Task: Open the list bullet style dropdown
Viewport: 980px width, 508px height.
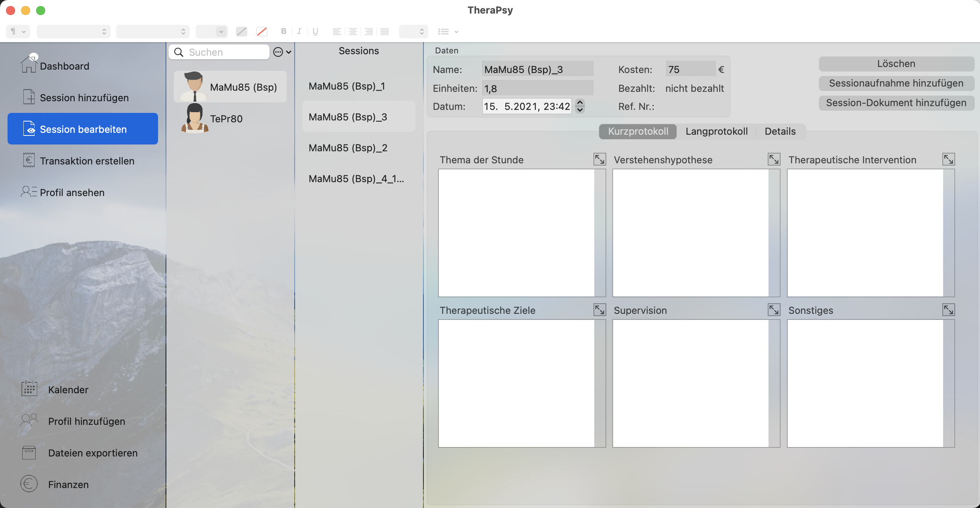Action: click(x=447, y=32)
